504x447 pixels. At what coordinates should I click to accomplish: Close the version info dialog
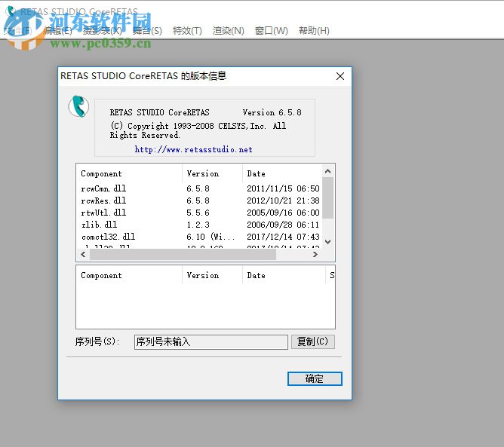point(340,76)
